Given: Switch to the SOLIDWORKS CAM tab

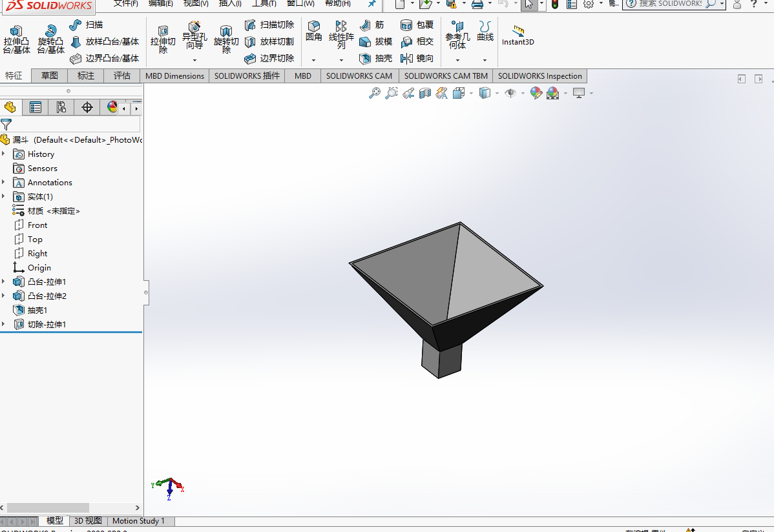Looking at the screenshot, I should coord(359,76).
